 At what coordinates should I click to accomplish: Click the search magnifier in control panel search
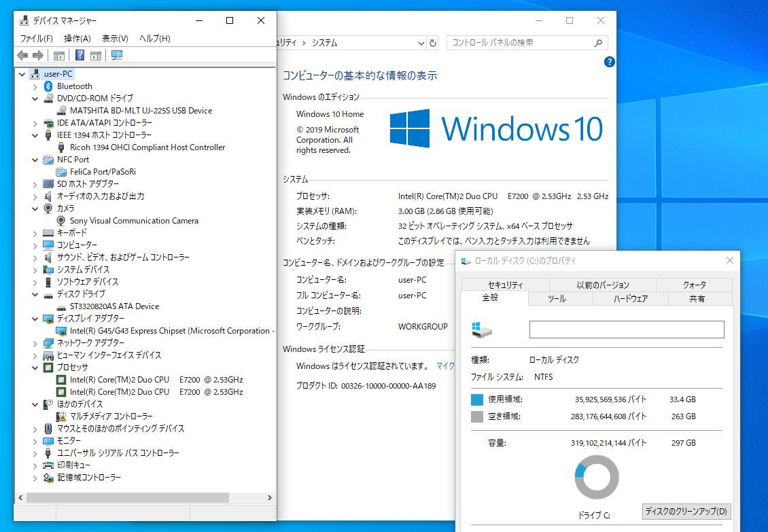[x=598, y=43]
